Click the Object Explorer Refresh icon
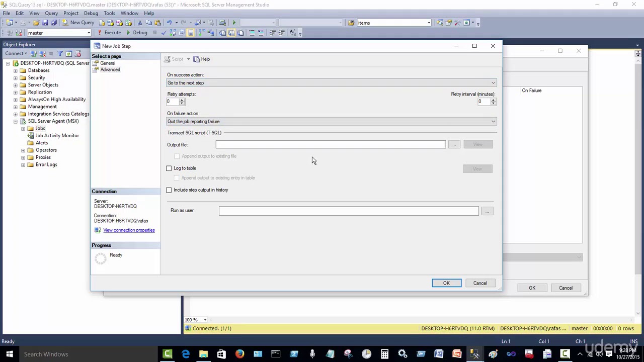This screenshot has width=644, height=362. [69, 53]
